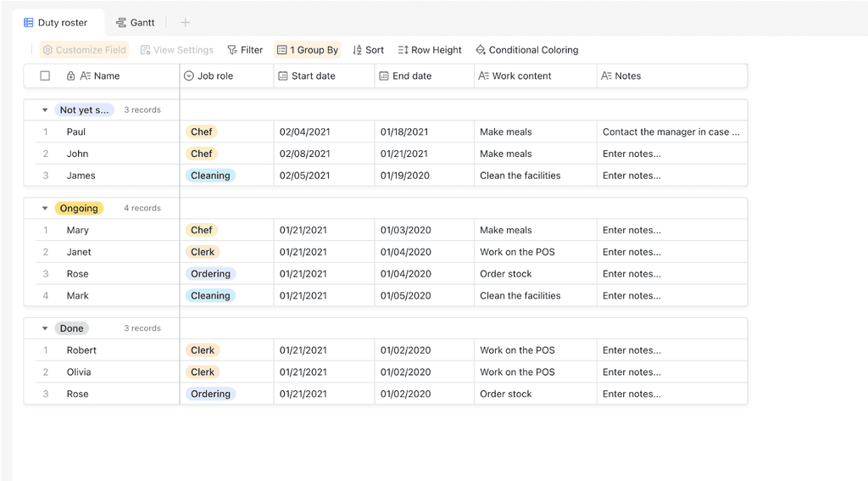Click the Job role column type icon

click(189, 76)
